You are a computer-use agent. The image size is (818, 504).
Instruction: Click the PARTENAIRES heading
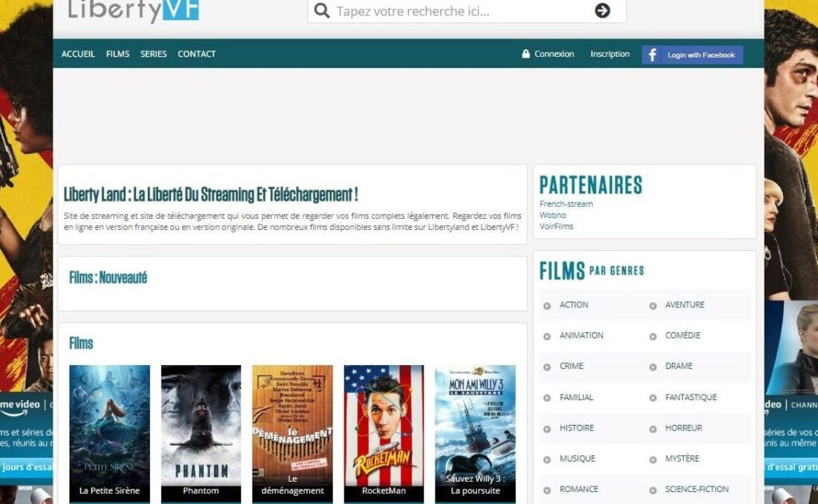(590, 185)
